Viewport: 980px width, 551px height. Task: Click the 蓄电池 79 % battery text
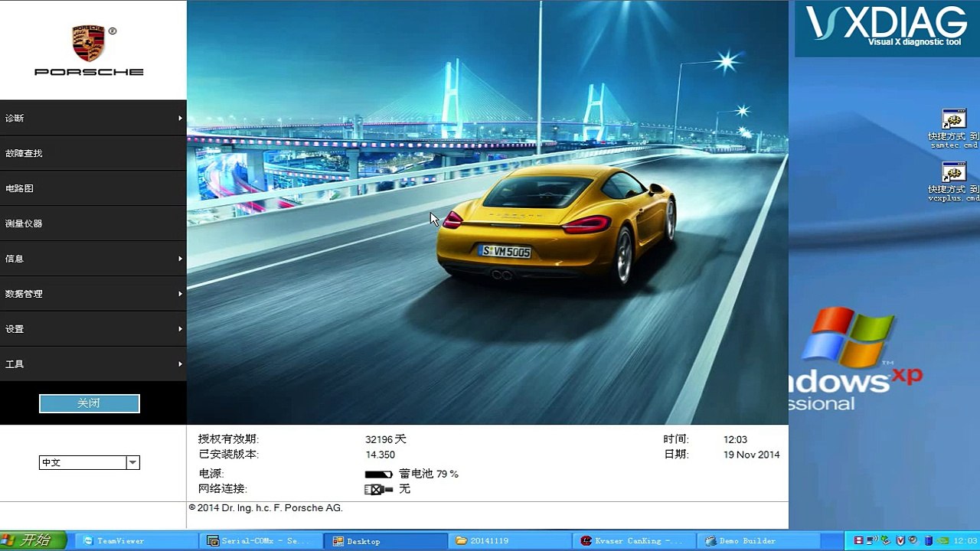click(429, 474)
